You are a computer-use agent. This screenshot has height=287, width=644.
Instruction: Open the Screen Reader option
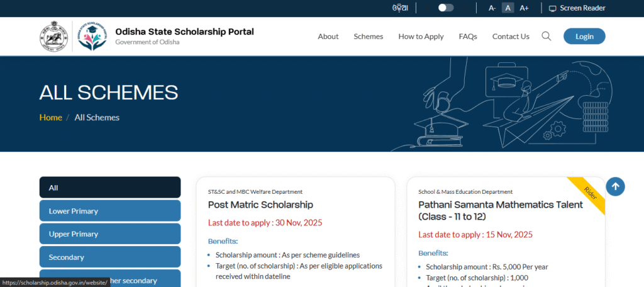click(x=577, y=8)
